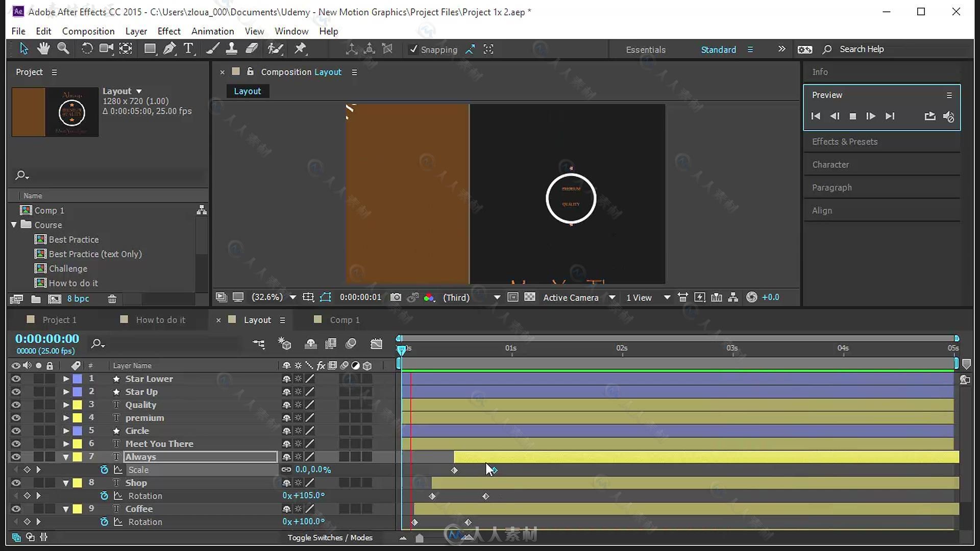Select the Text tool in toolbar

(189, 48)
